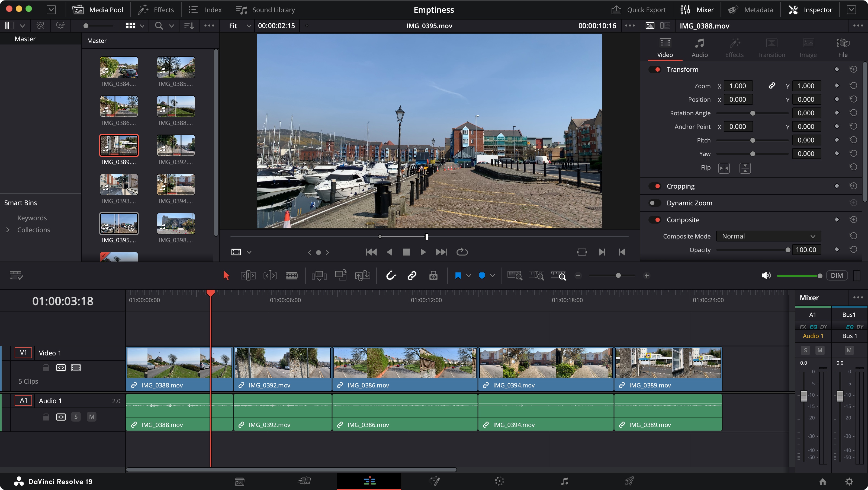The image size is (868, 490).
Task: Select the Blade Edit mode tool
Action: 292,275
